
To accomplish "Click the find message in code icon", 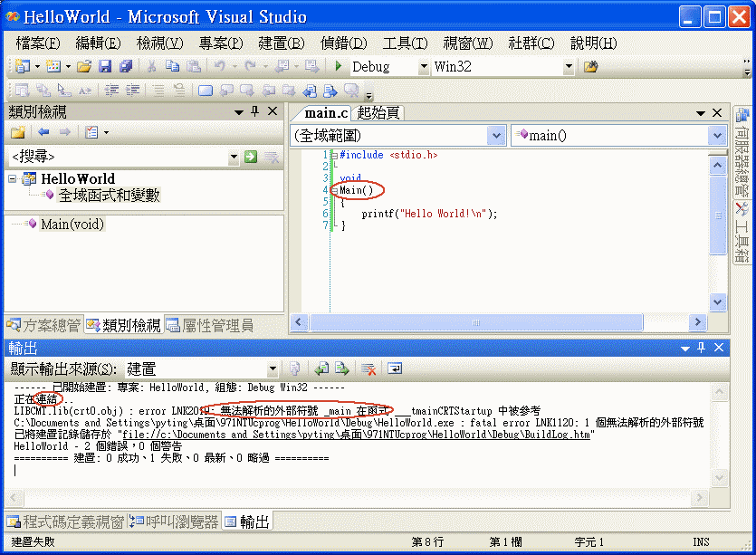I will [x=294, y=368].
